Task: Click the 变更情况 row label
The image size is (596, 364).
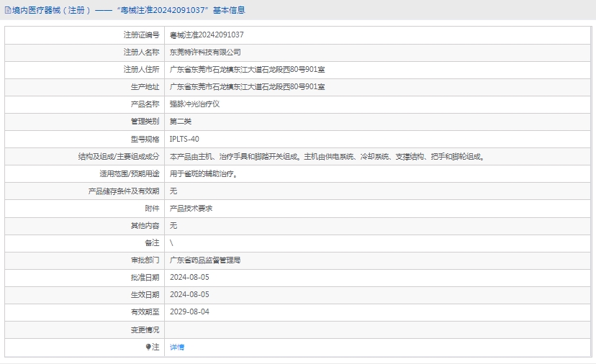Action: tap(144, 329)
